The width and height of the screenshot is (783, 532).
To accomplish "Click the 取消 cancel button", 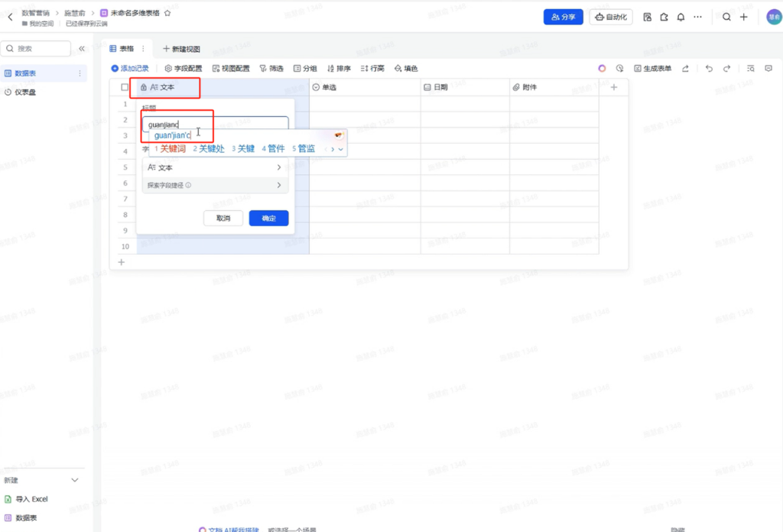I will [223, 218].
